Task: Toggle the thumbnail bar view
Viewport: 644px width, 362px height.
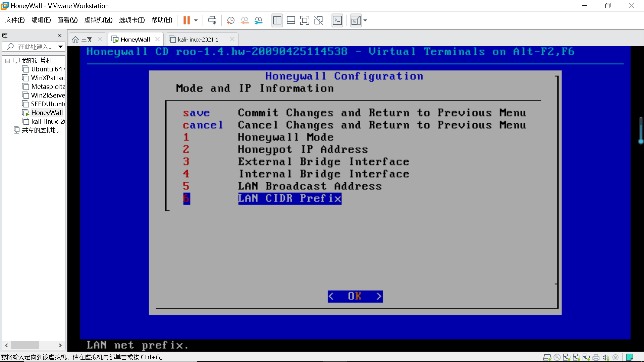Action: [291, 20]
